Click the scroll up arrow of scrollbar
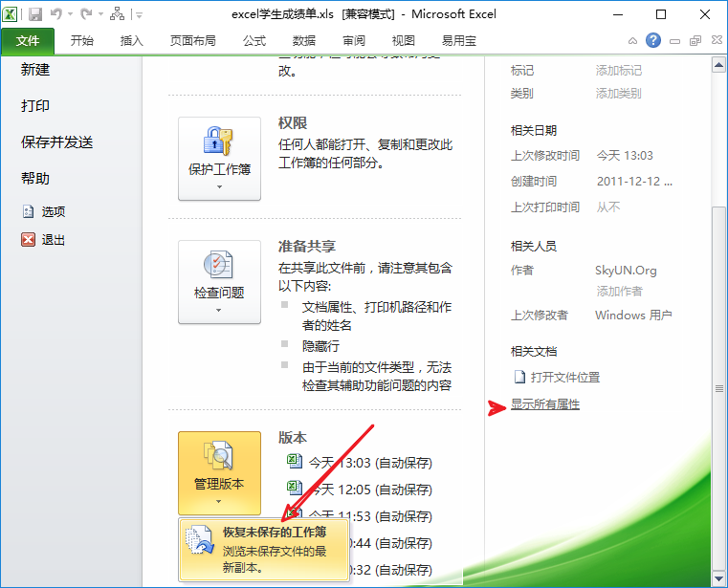 tap(718, 65)
